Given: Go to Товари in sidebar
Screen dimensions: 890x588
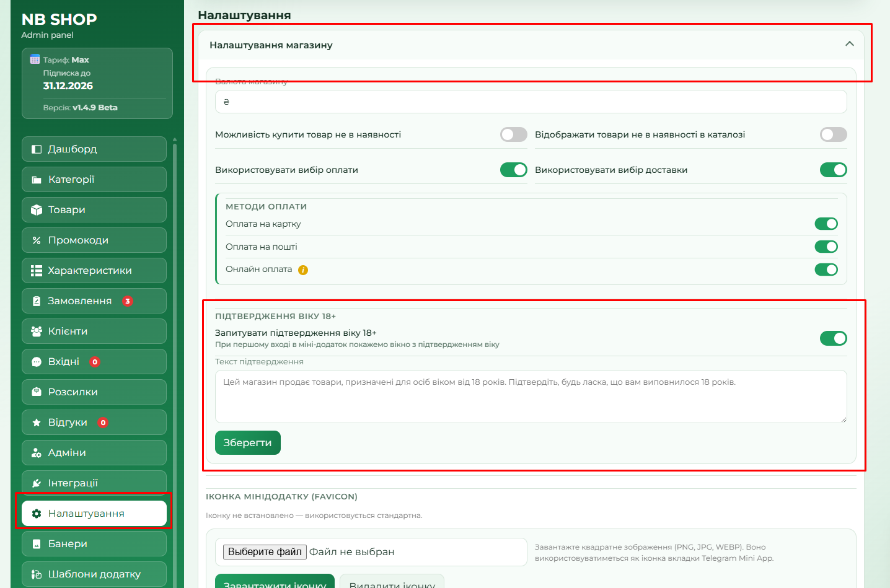Looking at the screenshot, I should 94,209.
